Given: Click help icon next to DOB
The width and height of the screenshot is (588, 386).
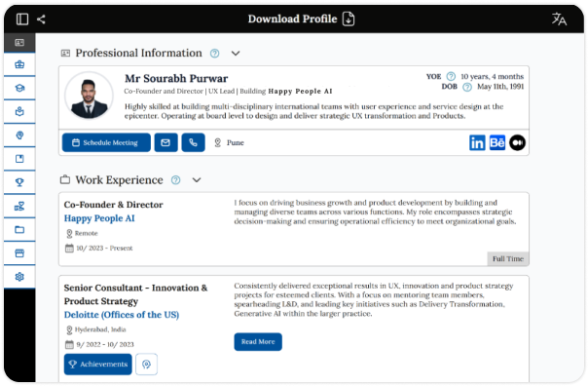Looking at the screenshot, I should (x=467, y=87).
